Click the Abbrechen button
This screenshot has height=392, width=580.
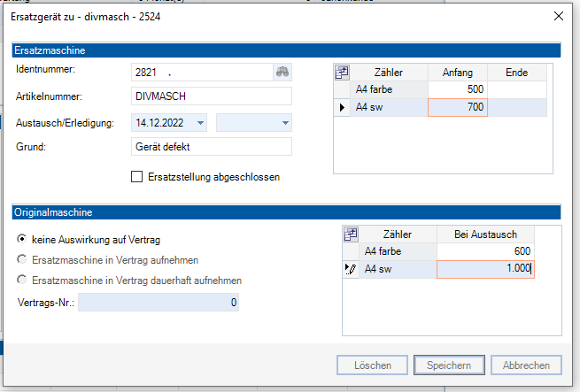pos(526,365)
